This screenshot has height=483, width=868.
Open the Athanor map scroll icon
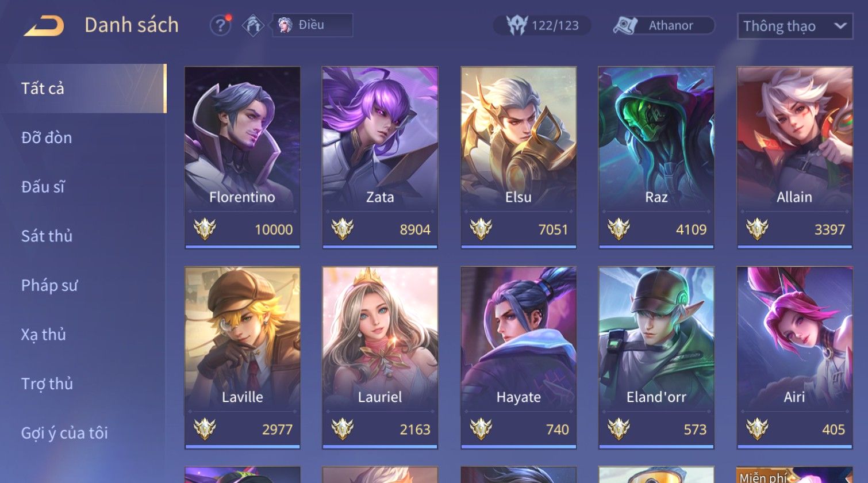(x=625, y=25)
